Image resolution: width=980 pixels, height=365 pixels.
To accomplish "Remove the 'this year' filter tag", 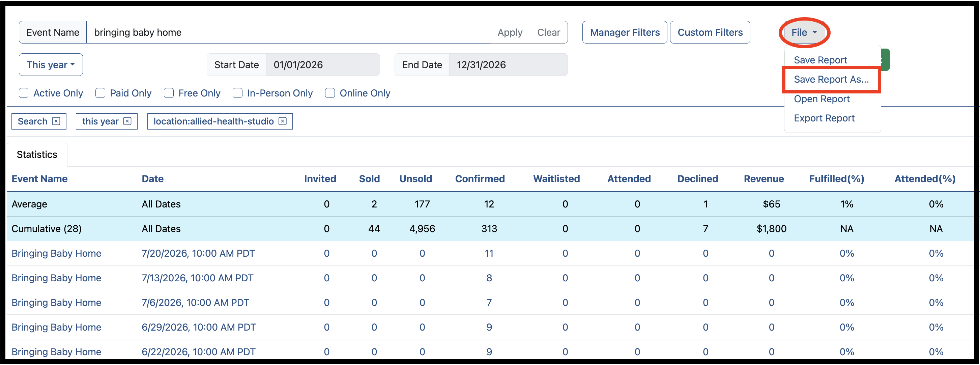I will coord(127,121).
